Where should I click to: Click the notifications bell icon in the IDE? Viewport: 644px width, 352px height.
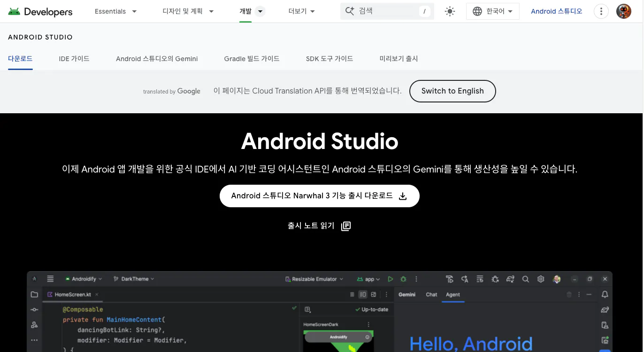click(605, 294)
